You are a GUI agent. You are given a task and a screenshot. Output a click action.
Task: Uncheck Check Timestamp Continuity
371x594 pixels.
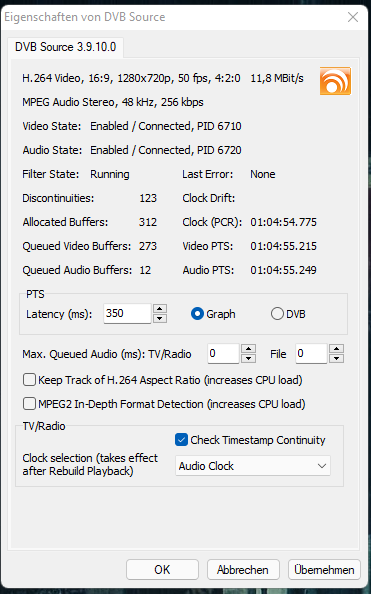pyautogui.click(x=181, y=440)
